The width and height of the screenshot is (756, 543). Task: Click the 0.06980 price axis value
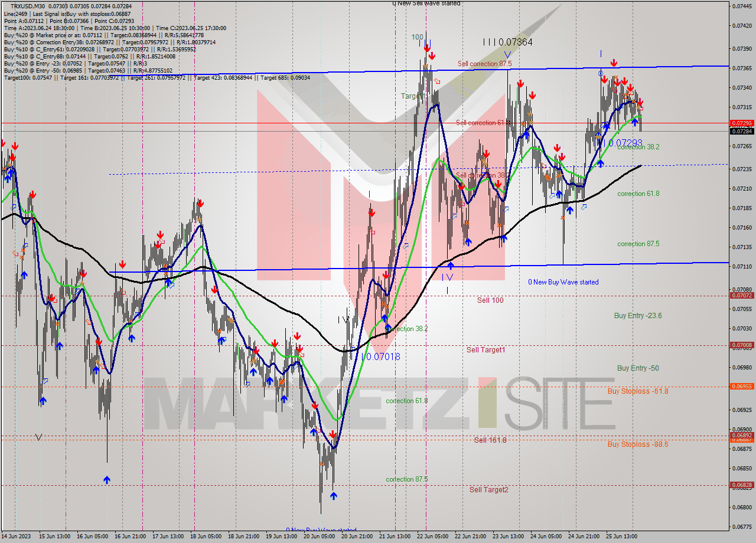click(x=742, y=367)
